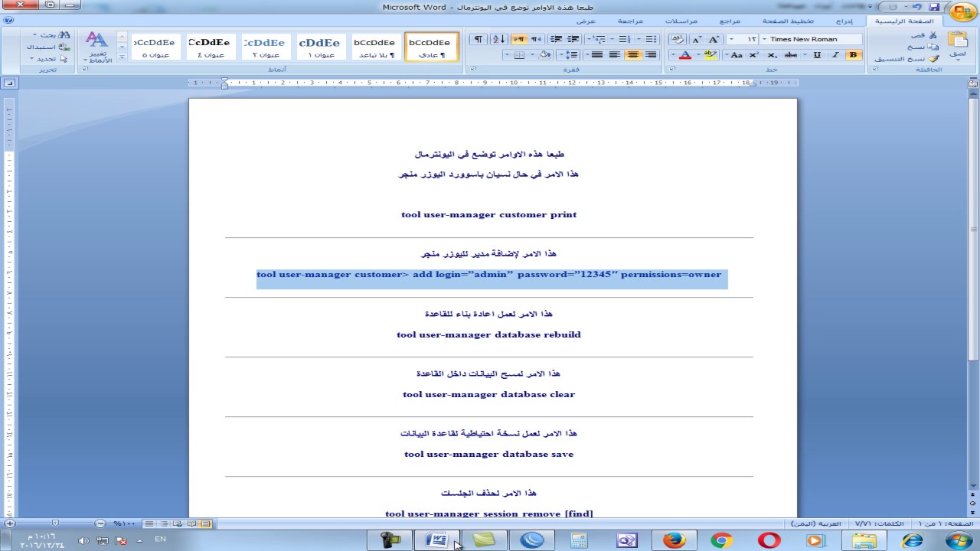Toggle show paragraph marks (¶)
This screenshot has width=980, height=551.
(479, 39)
